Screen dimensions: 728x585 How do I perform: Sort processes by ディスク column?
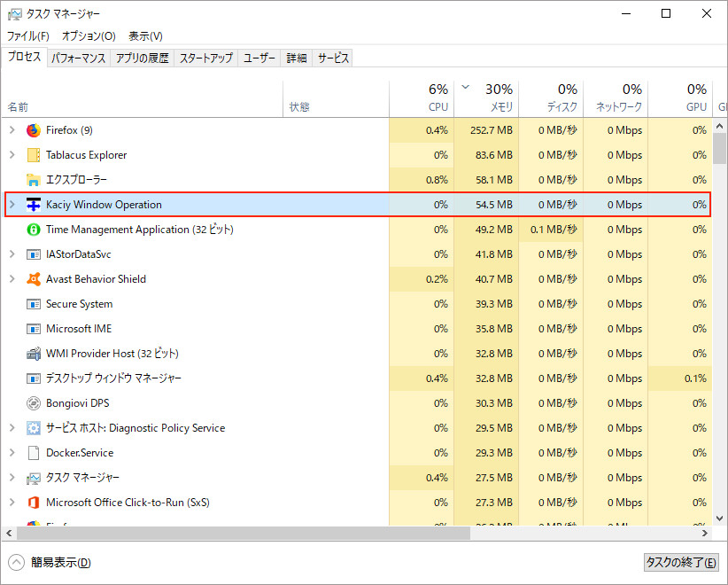pos(551,99)
